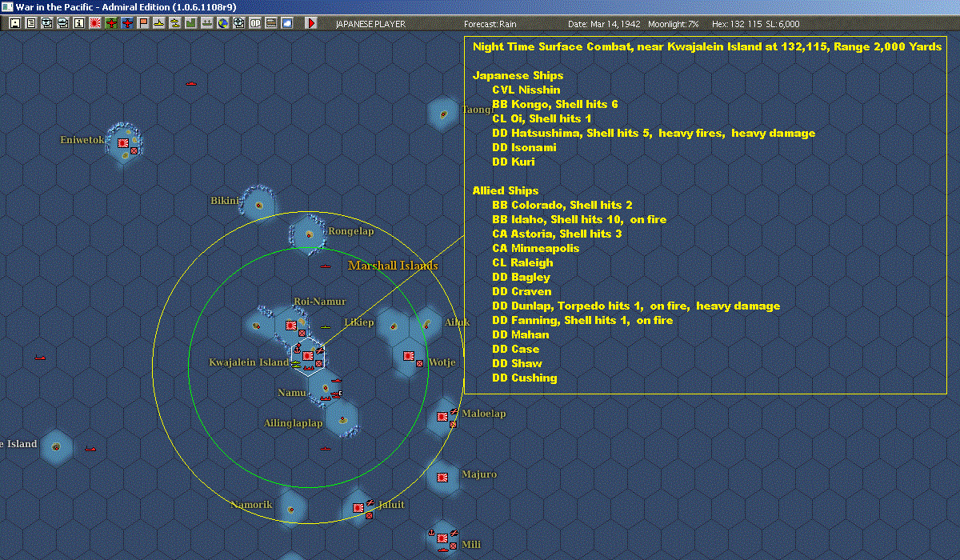Click the Ailuk island hex
This screenshot has height=560, width=960.
click(x=427, y=325)
